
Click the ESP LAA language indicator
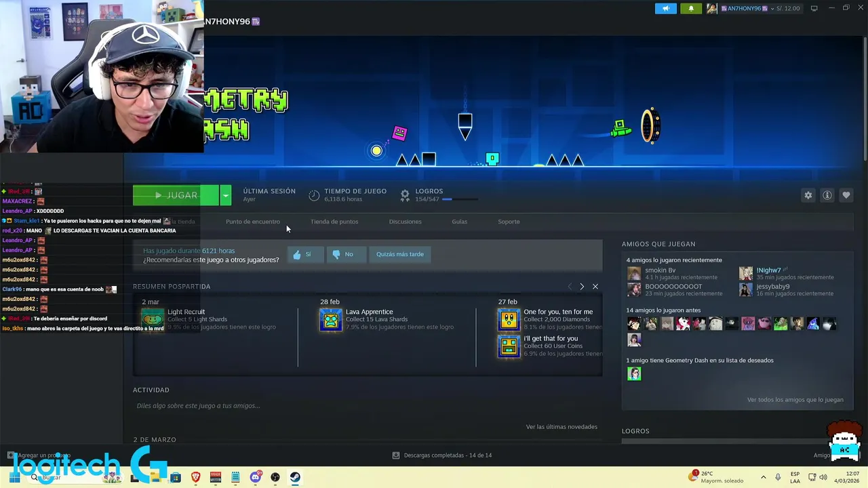tap(795, 477)
